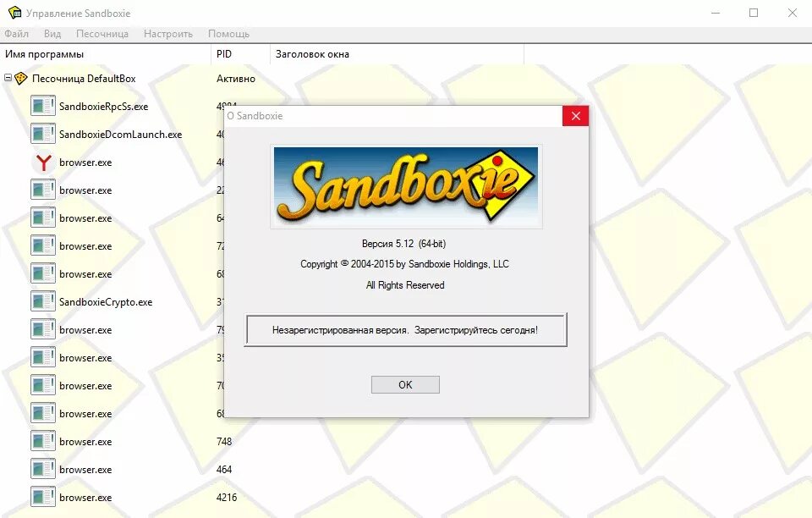Click the PID value 4216
Image resolution: width=812 pixels, height=518 pixels.
pyautogui.click(x=227, y=498)
